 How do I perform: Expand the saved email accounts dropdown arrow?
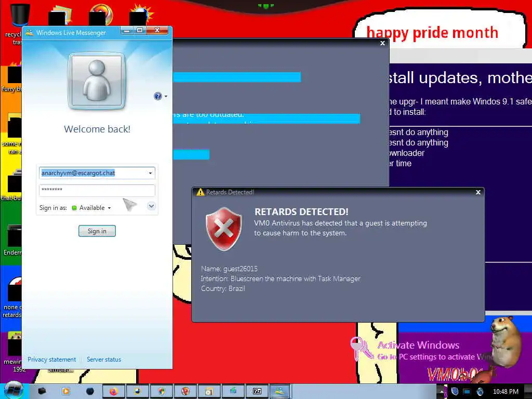pos(150,173)
